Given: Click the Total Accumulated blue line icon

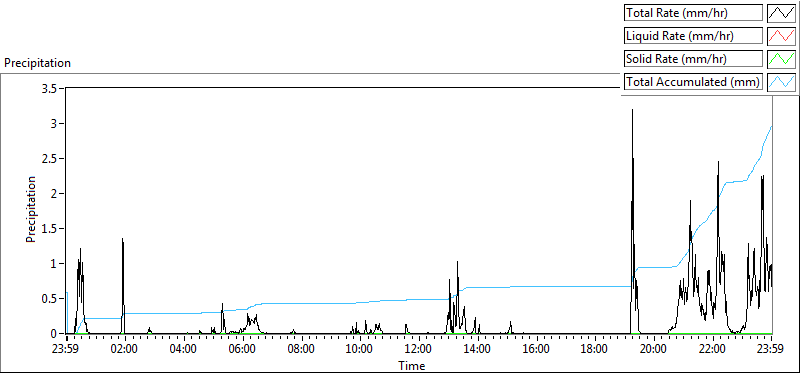Looking at the screenshot, I should 782,81.
